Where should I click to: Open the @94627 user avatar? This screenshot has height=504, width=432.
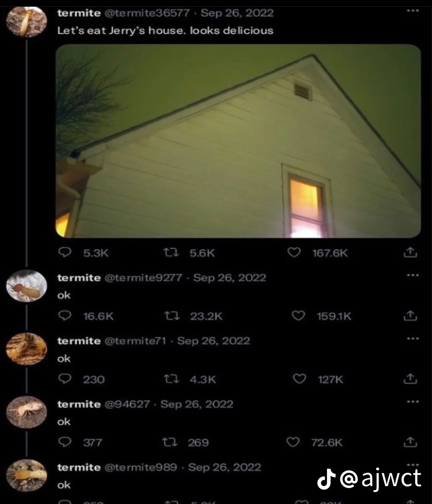pos(27,412)
